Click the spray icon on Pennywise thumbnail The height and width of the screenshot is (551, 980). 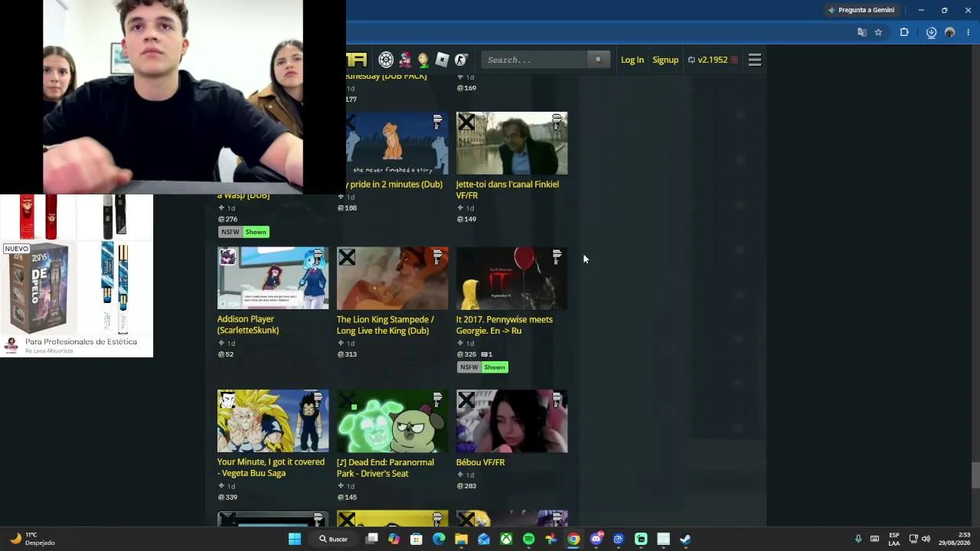pos(557,256)
